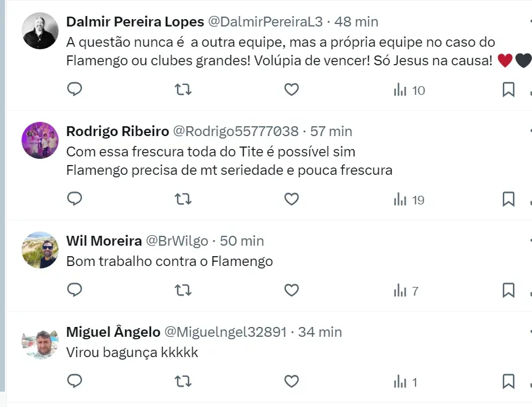Open view count 19 on Rodrigo's tweet
The width and height of the screenshot is (532, 407).
(409, 200)
